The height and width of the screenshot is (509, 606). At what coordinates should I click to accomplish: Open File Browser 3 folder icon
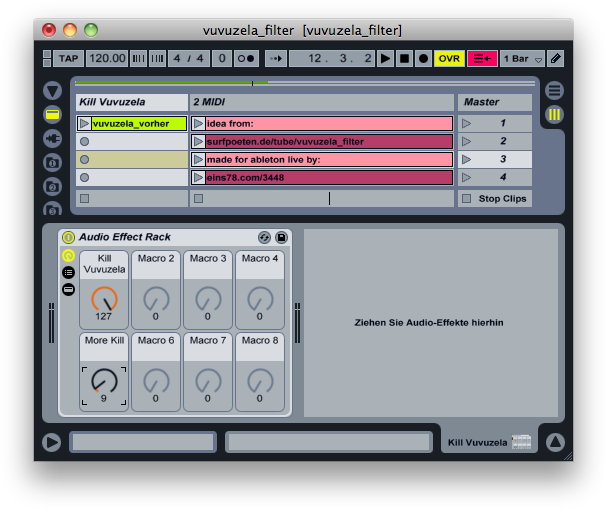coord(53,209)
